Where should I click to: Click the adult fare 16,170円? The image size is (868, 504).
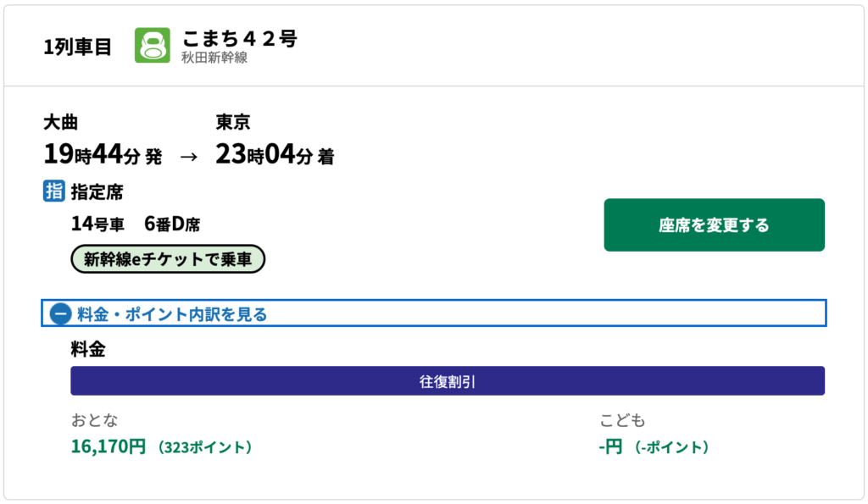tap(108, 446)
